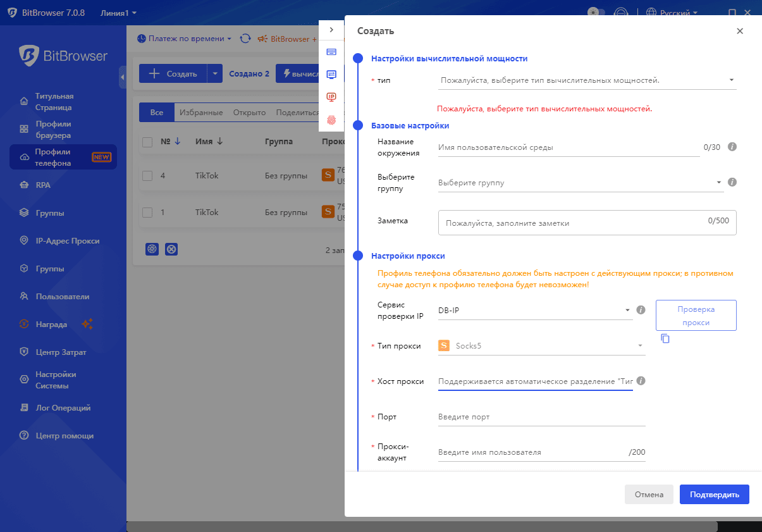Click the Отмена button
762x532 pixels.
649,495
